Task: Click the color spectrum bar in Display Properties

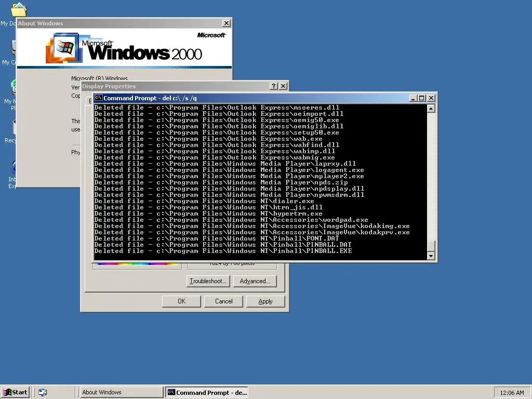Action: (x=137, y=263)
